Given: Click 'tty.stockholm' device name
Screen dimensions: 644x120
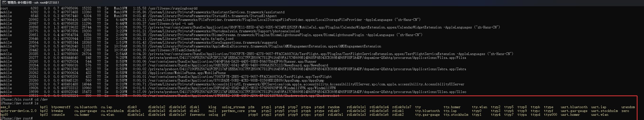Looking at the screenshot, I should point(456,115).
